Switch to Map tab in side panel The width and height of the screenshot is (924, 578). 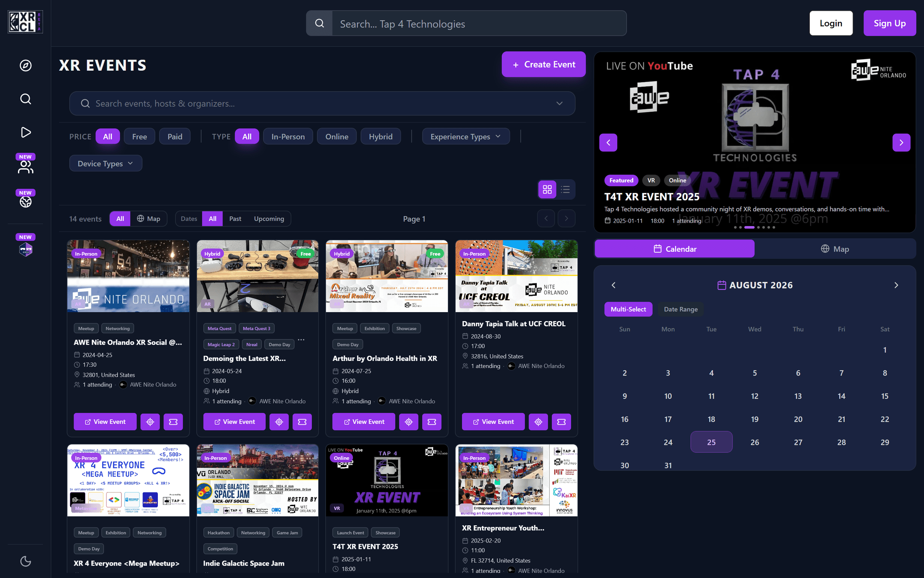(835, 249)
